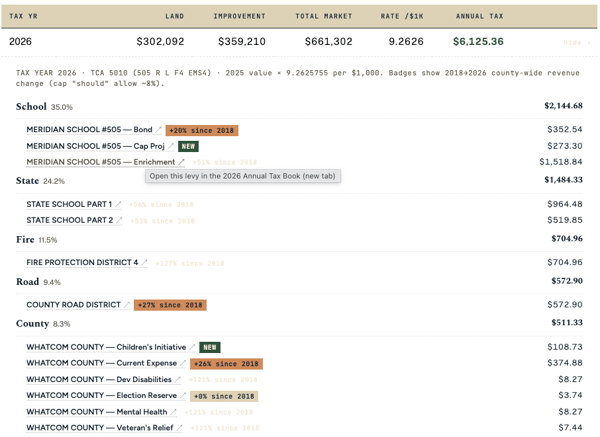This screenshot has height=437, width=600.
Task: Open external link icon for Meridian Cap Proj
Action: [x=171, y=146]
